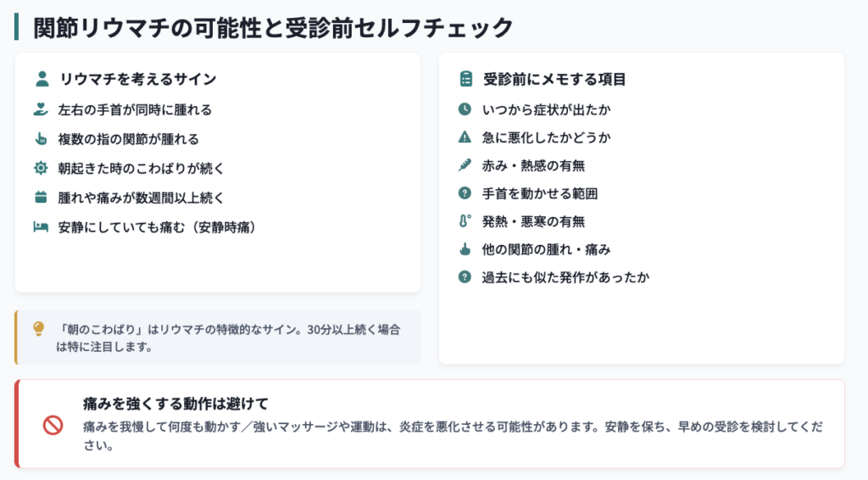Click the question mark icon beside 手首を動かせる範囲
The image size is (868, 480).
[x=465, y=193]
